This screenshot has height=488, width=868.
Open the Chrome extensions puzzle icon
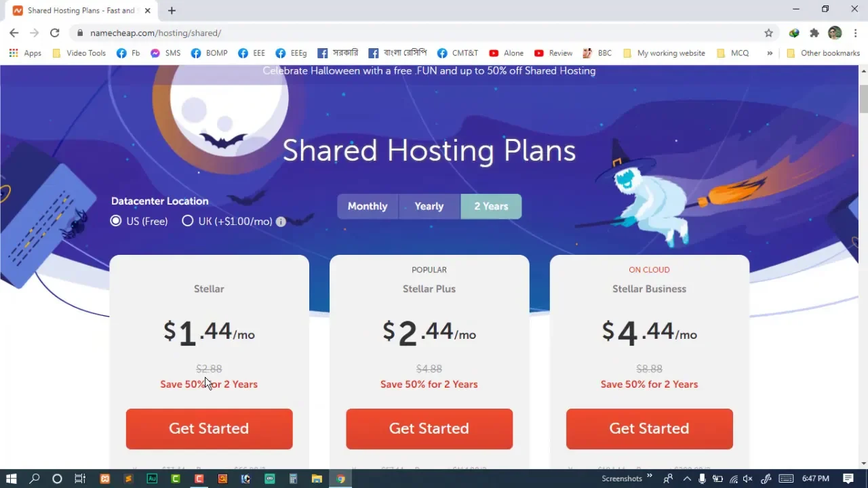(814, 33)
